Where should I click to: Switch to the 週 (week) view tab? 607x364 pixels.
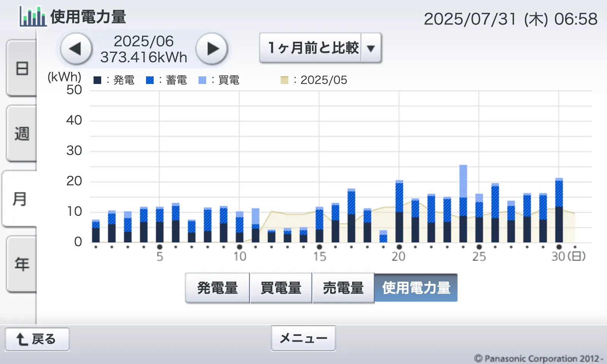tap(22, 134)
